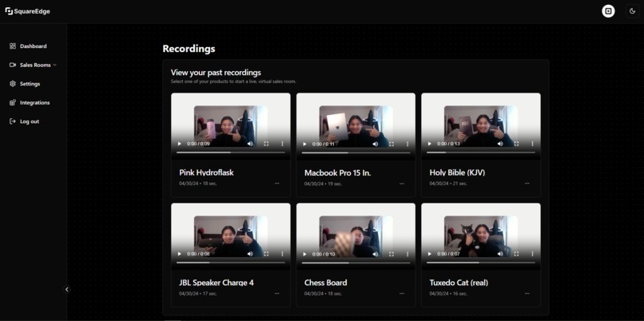
Task: Select the "Chess Board" title
Action: click(326, 283)
